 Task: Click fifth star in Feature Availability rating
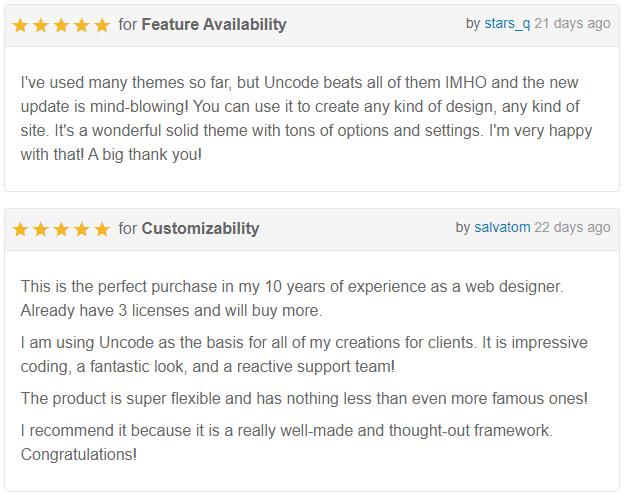coord(102,26)
